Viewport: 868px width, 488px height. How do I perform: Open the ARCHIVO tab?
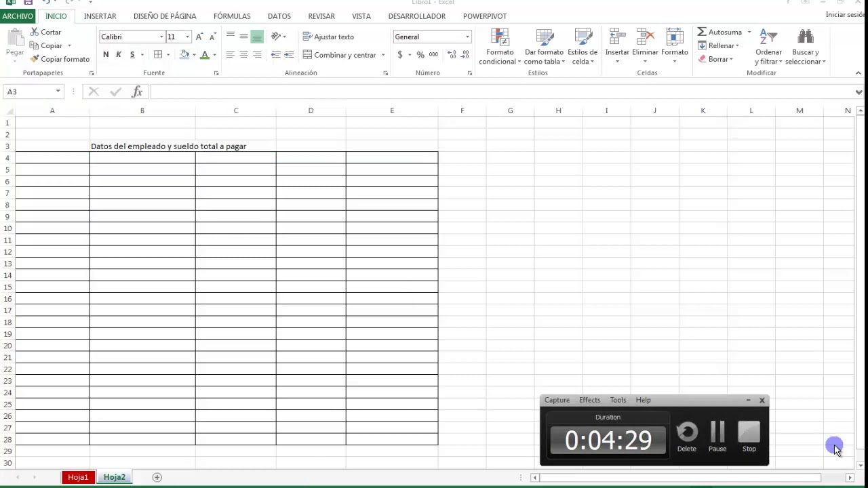tap(17, 16)
